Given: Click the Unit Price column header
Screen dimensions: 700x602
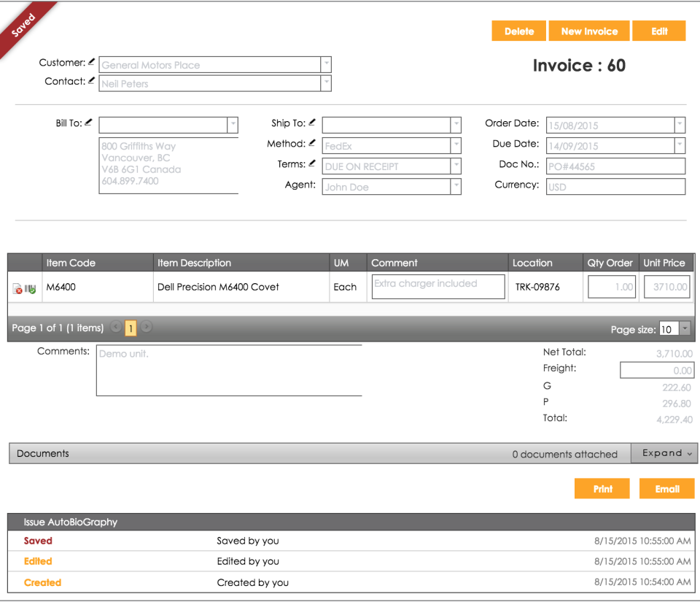Looking at the screenshot, I should pyautogui.click(x=666, y=263).
